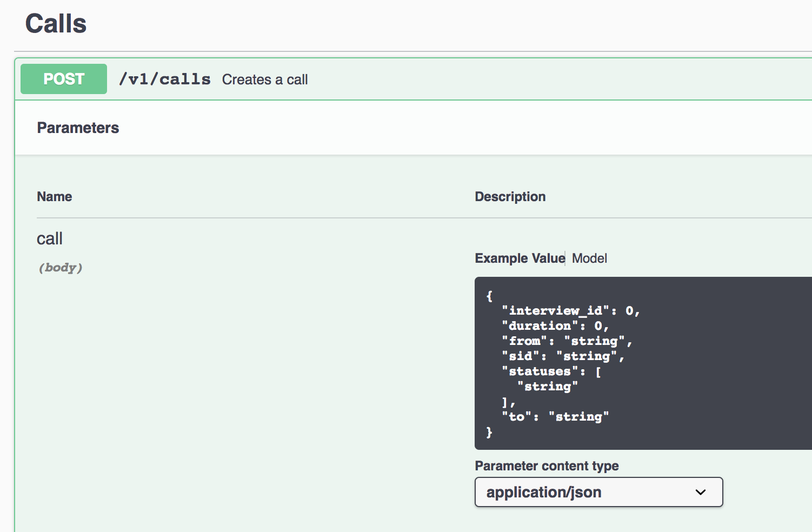Click the "to" field in example JSON
This screenshot has width=812, height=532.
[555, 417]
